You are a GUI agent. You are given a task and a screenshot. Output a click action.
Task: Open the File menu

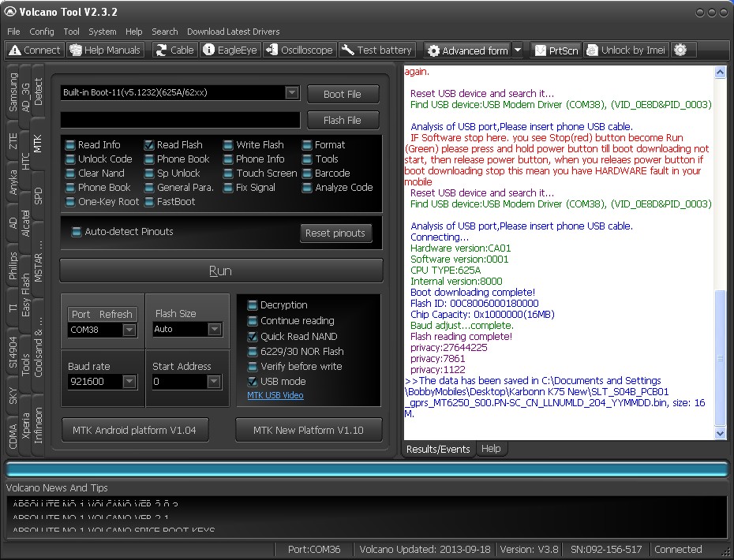[13, 32]
